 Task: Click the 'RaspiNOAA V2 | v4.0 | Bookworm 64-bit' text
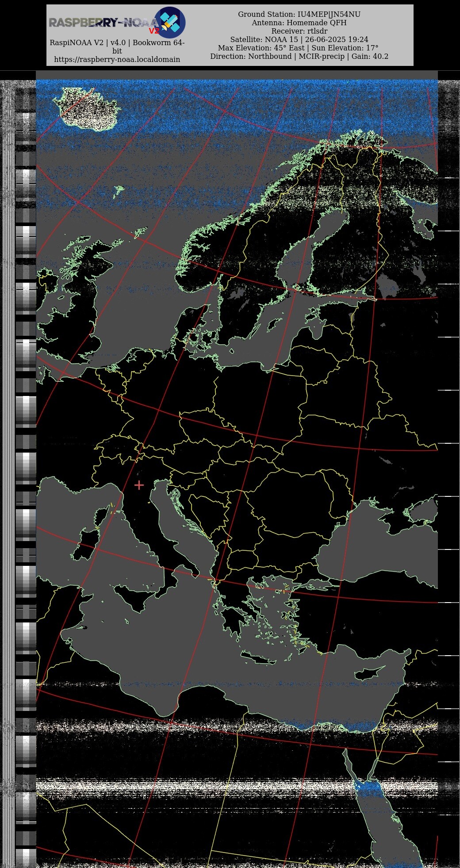click(117, 46)
